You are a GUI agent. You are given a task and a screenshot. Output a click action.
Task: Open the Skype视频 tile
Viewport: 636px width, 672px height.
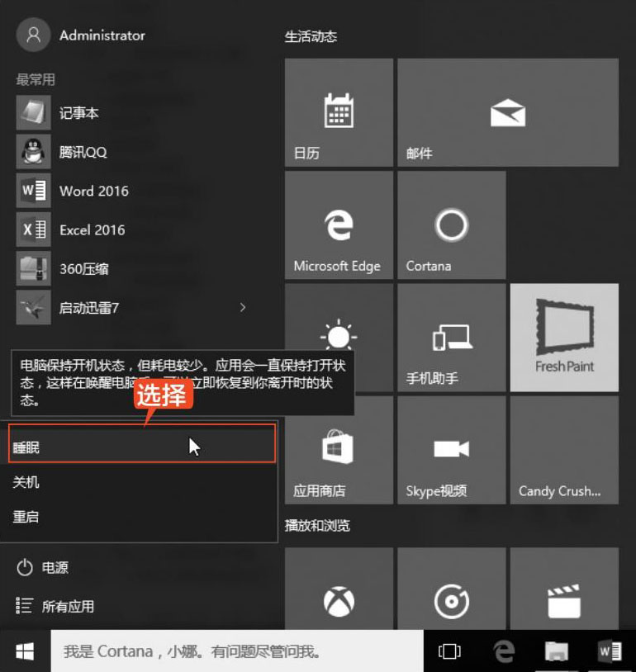(x=452, y=450)
